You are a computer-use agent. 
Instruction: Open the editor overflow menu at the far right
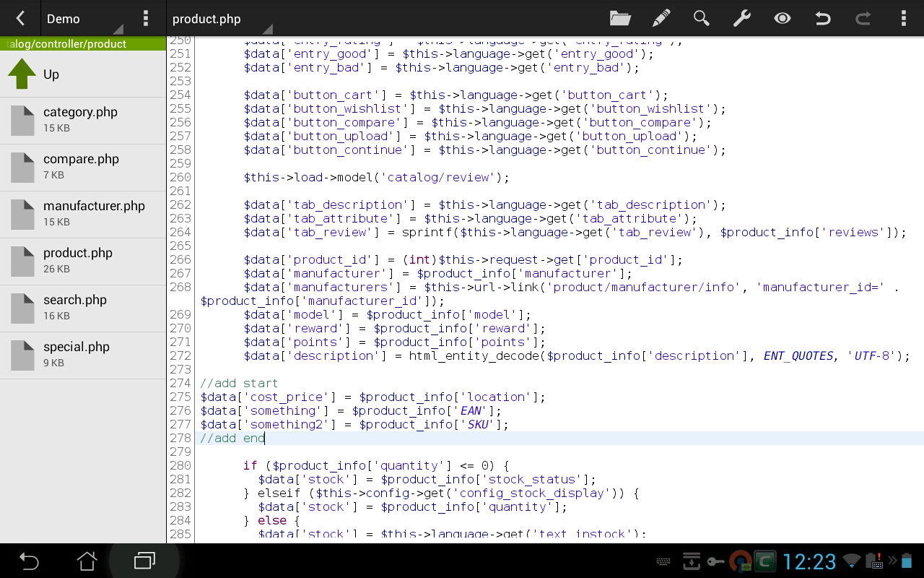coord(903,19)
